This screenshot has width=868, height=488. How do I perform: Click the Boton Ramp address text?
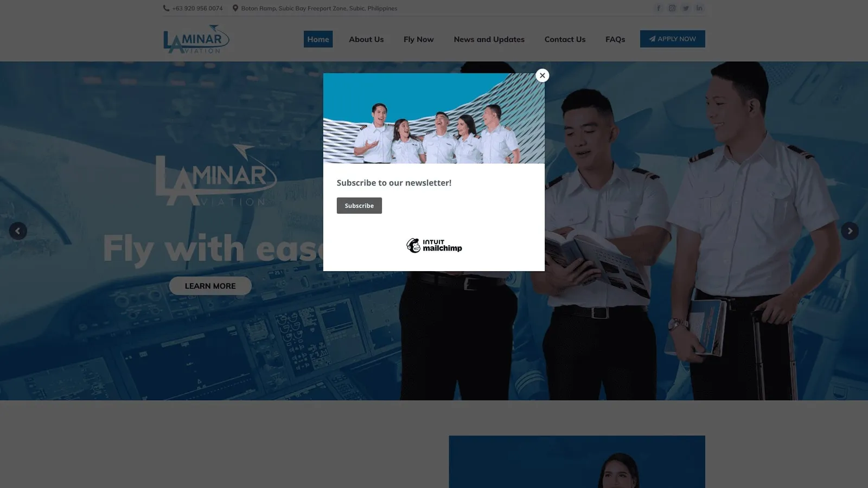pos(319,8)
